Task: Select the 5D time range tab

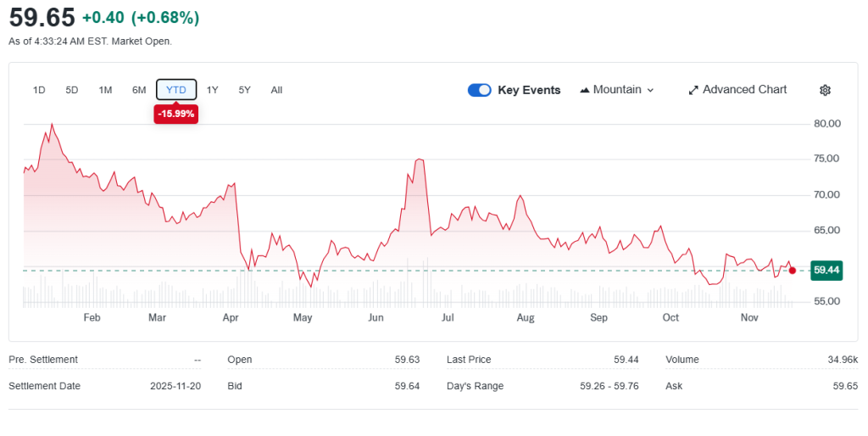Action: pyautogui.click(x=72, y=90)
